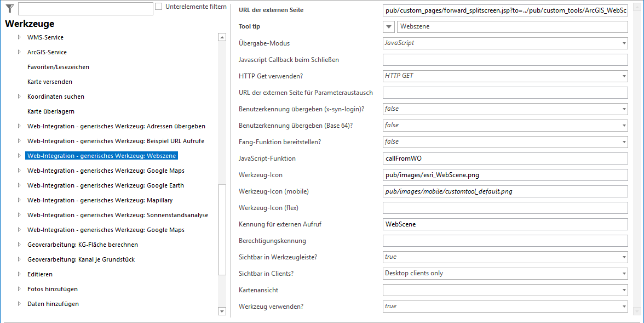Viewport: 644px width, 323px height.
Task: Open the "HTTP Get verwenden?" dropdown
Action: point(623,76)
